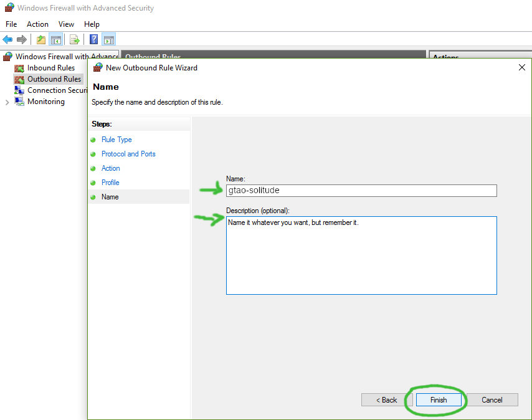Click the < Back button
The image size is (532, 420).
click(386, 399)
